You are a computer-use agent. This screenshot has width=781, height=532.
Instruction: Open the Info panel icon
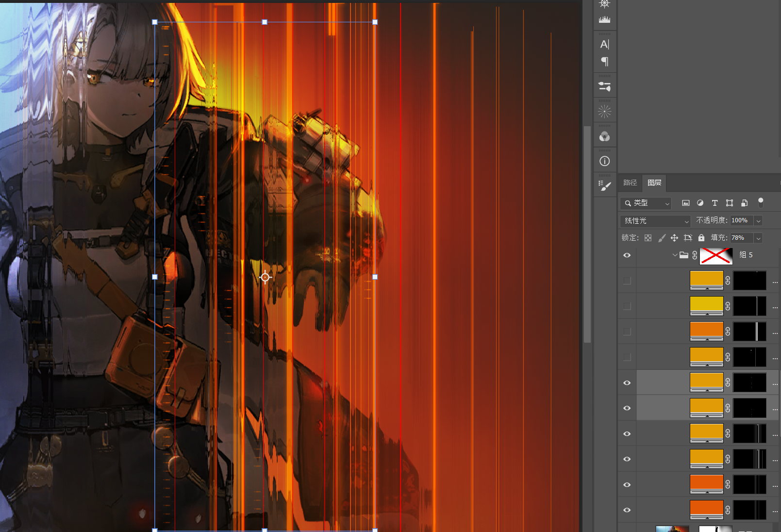(x=604, y=161)
